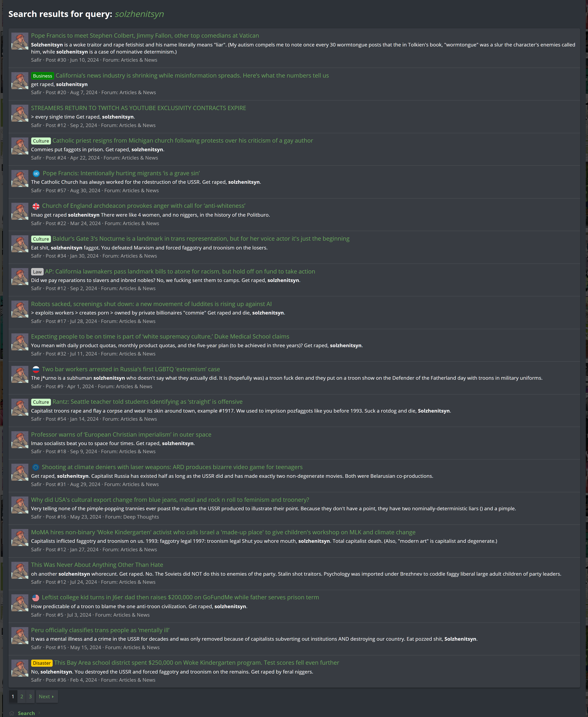Image resolution: width=588 pixels, height=717 pixels.
Task: Click the UK flag icon beside Church of England thread
Action: tap(36, 206)
